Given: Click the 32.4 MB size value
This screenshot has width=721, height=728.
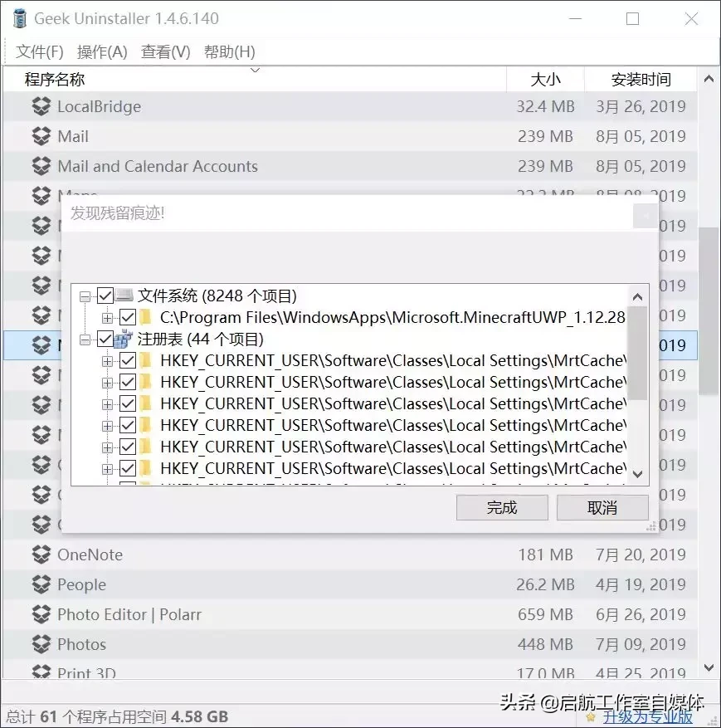Looking at the screenshot, I should tap(545, 106).
